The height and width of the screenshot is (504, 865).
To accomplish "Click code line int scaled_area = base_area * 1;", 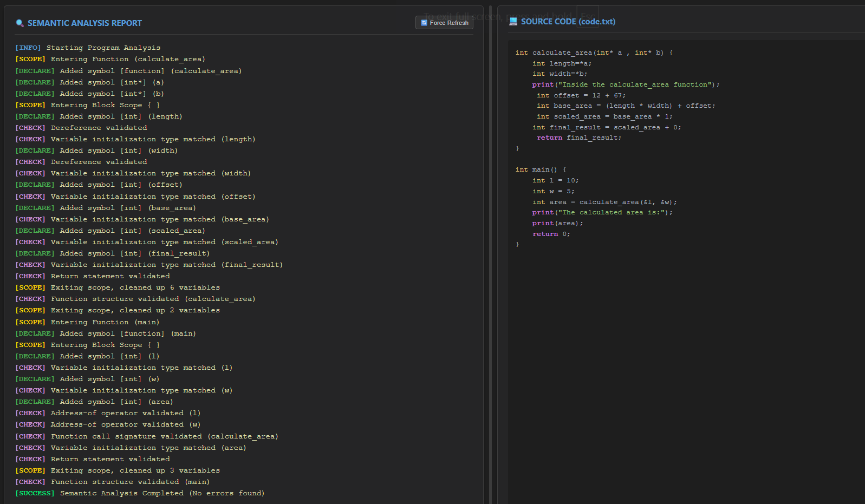I will [604, 116].
